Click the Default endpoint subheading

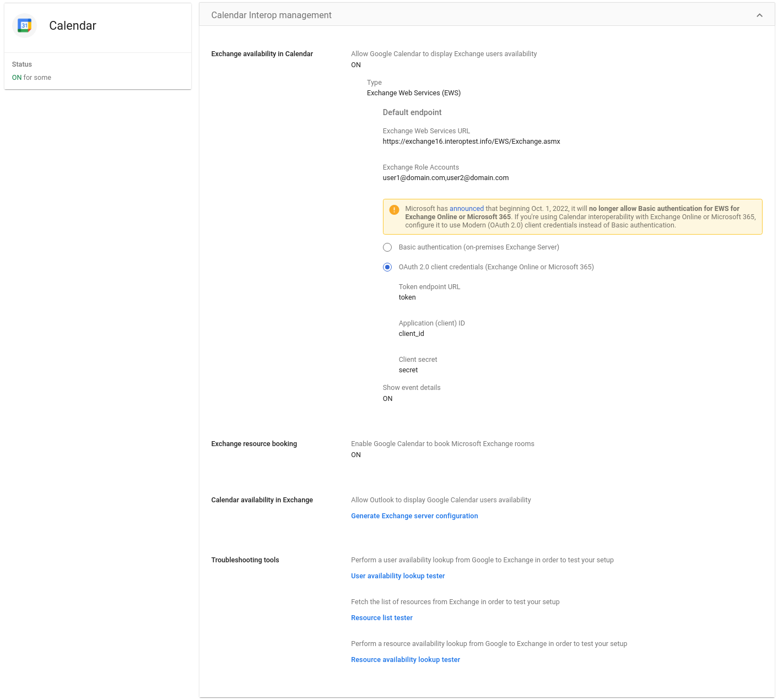pos(412,112)
